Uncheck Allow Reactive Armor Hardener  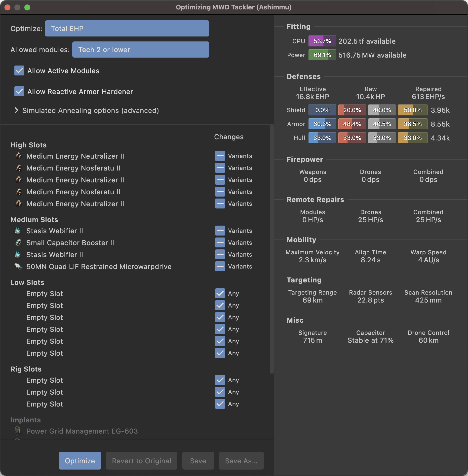tap(19, 92)
